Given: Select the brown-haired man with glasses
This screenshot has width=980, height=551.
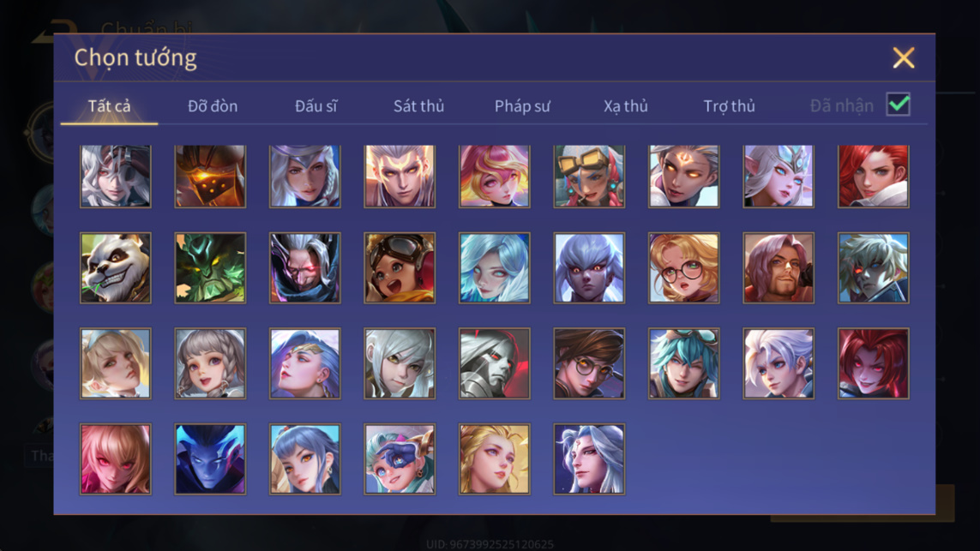Looking at the screenshot, I should pyautogui.click(x=589, y=363).
